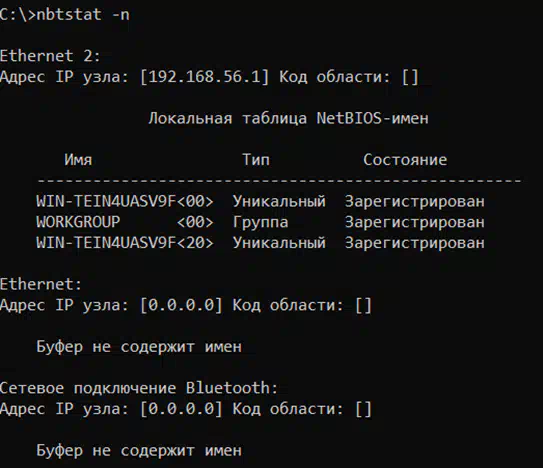Click the Сетевое подключение Bluetooth heading

(139, 388)
